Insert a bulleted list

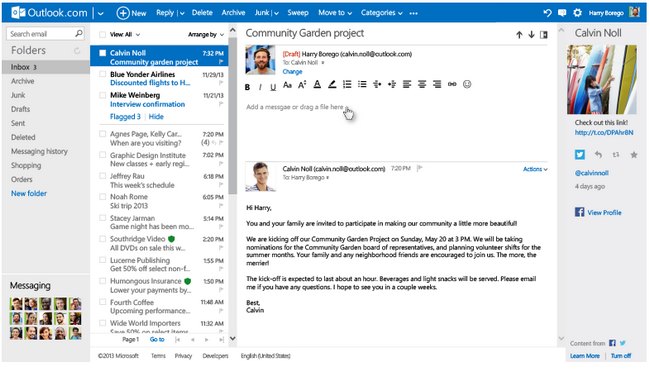click(x=362, y=85)
